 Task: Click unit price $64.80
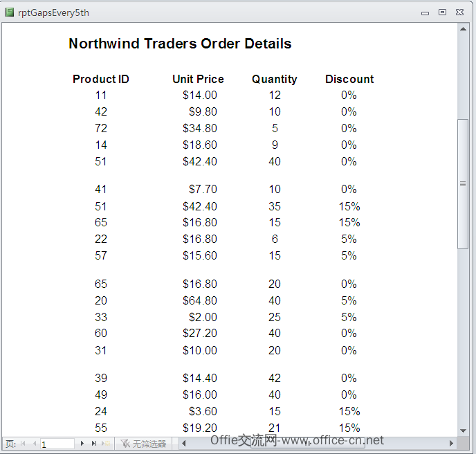click(x=200, y=300)
